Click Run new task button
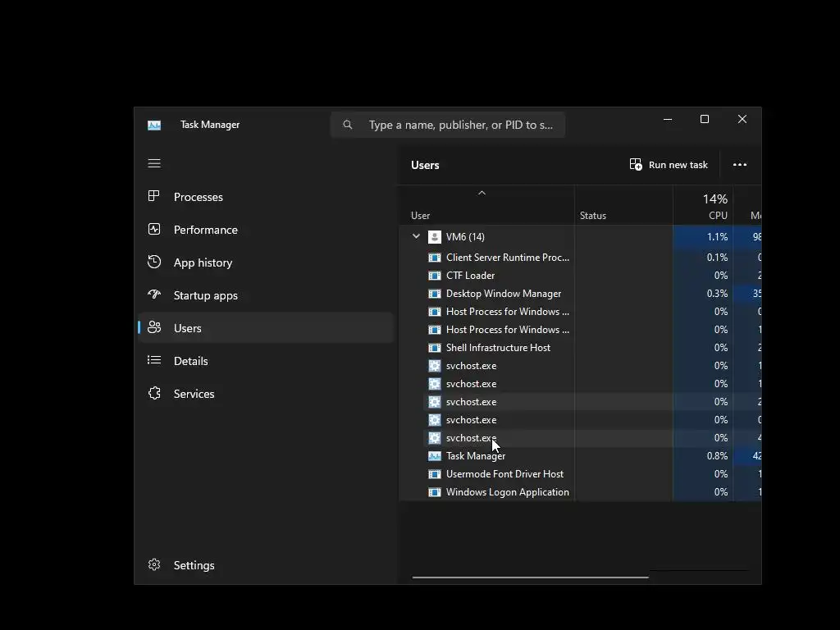840x630 pixels. click(669, 164)
